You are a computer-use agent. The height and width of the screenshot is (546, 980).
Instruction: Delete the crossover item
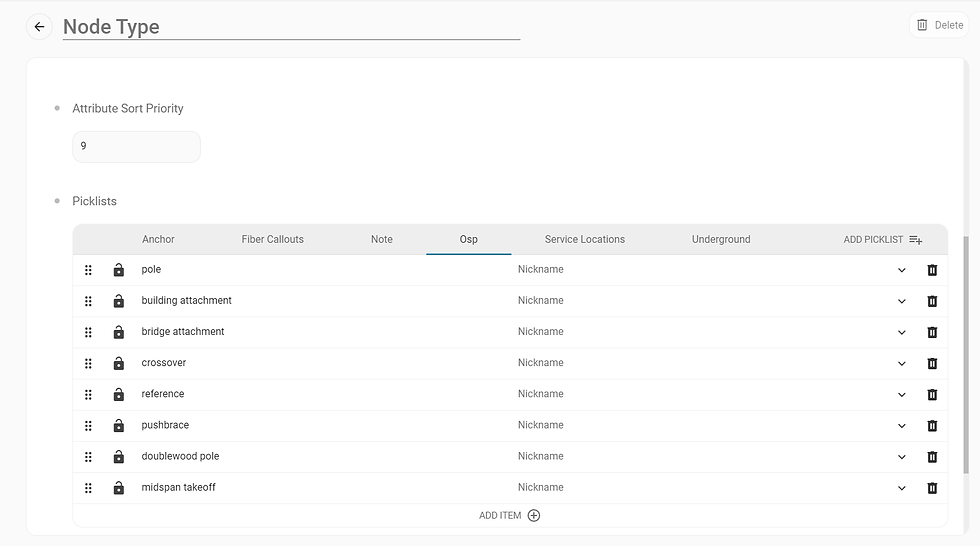click(x=932, y=364)
